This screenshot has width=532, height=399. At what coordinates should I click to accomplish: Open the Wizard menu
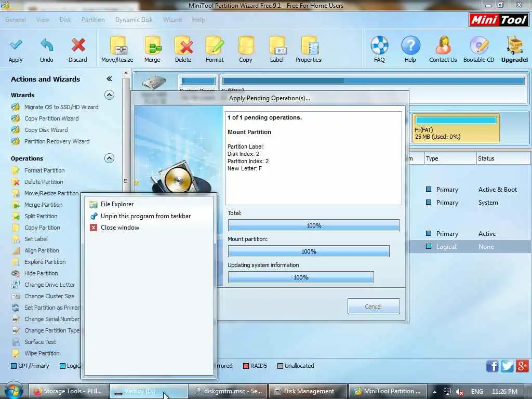coord(172,20)
